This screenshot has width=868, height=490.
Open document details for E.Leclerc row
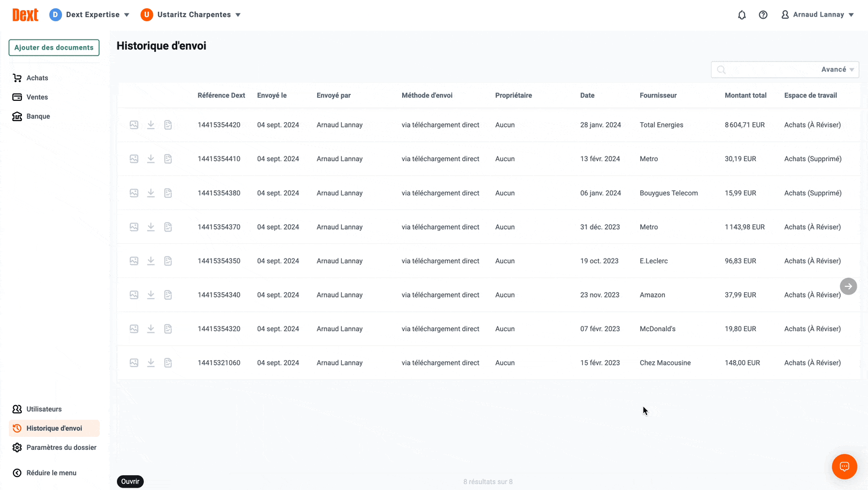pyautogui.click(x=168, y=261)
